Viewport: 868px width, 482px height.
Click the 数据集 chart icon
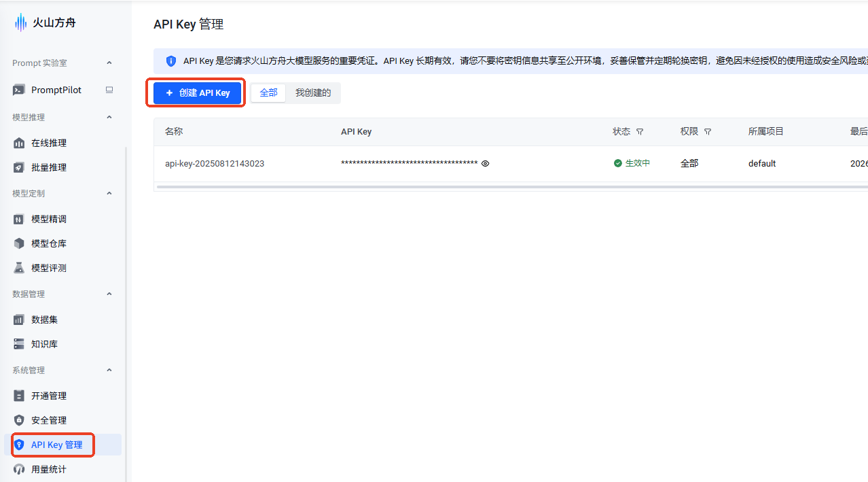(x=19, y=320)
